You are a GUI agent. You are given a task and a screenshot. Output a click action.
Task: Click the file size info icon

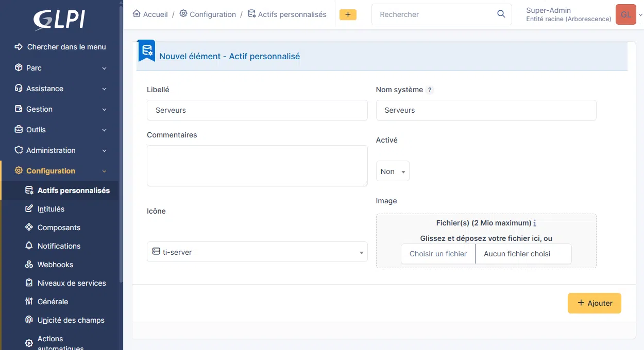coord(535,223)
